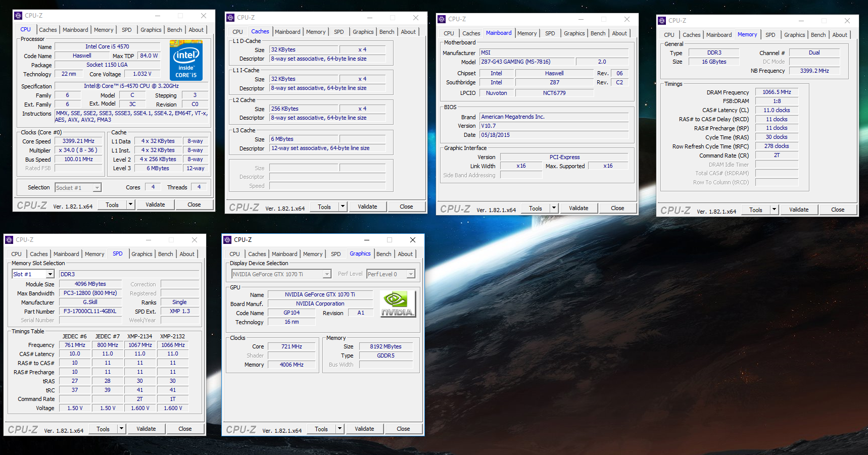Image resolution: width=868 pixels, height=455 pixels.
Task: Click the processor Name field showing Intel Core i5 4570
Action: [107, 46]
